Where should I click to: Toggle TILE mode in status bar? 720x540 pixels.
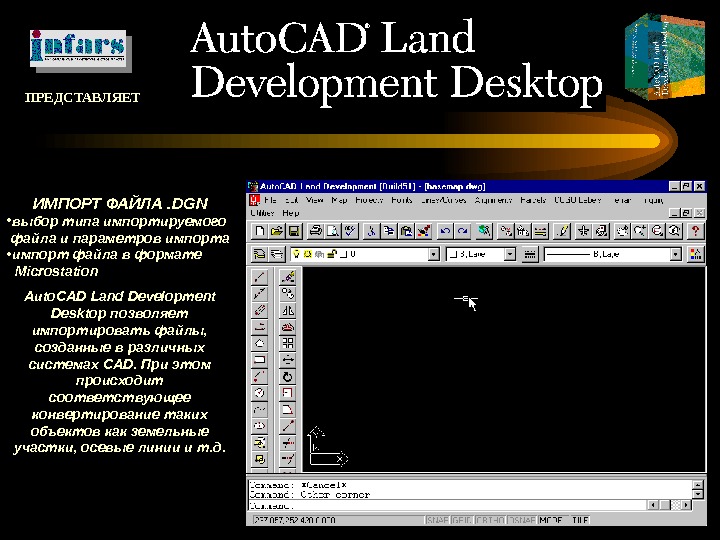579,520
